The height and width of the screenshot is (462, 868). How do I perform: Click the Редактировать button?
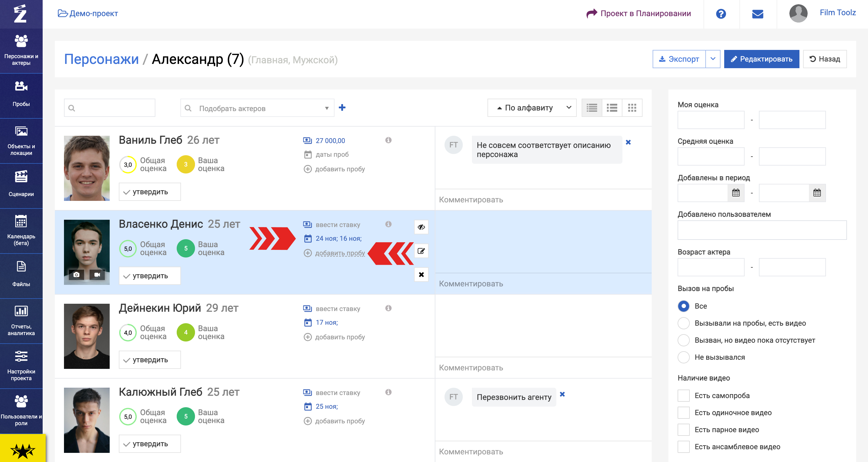[762, 59]
